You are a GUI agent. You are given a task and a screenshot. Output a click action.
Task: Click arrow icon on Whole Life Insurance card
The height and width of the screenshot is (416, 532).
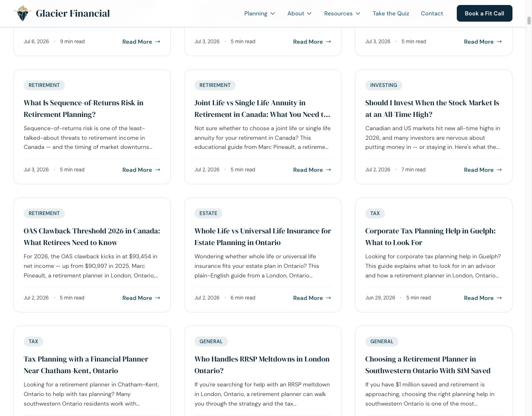(328, 298)
